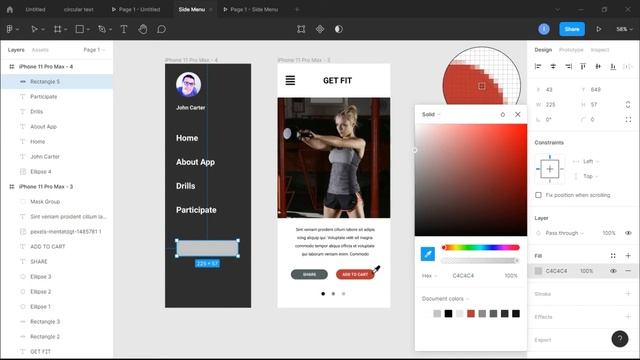
Task: Click the hue slider bar
Action: (x=480, y=247)
